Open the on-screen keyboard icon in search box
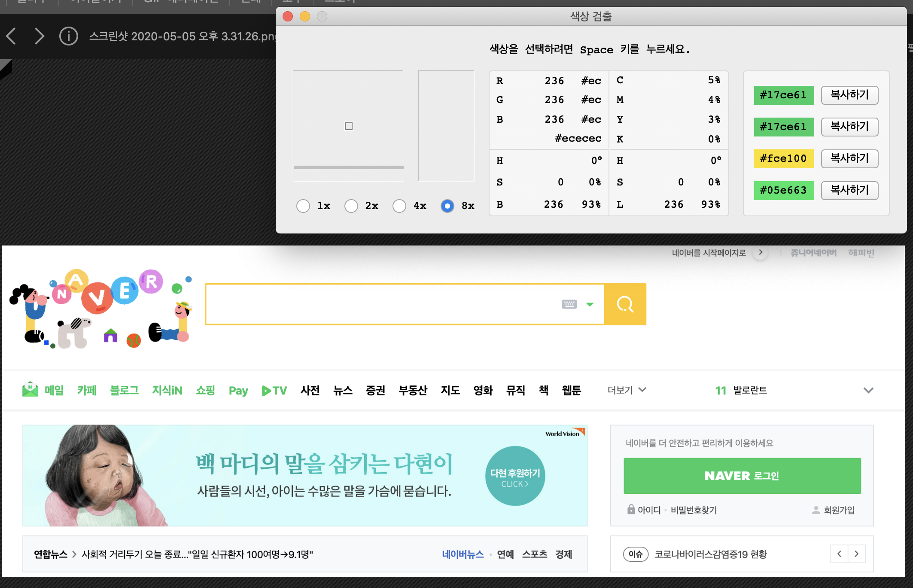913x588 pixels. pyautogui.click(x=569, y=304)
